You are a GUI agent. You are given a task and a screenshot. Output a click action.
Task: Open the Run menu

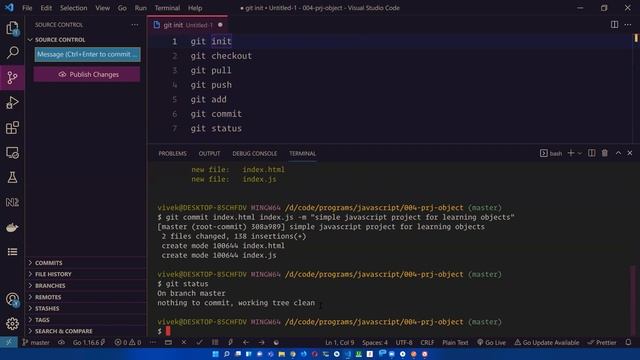pyautogui.click(x=140, y=8)
